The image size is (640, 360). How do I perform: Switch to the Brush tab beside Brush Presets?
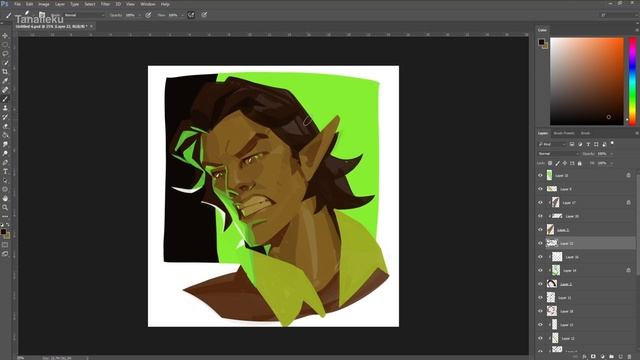point(585,133)
